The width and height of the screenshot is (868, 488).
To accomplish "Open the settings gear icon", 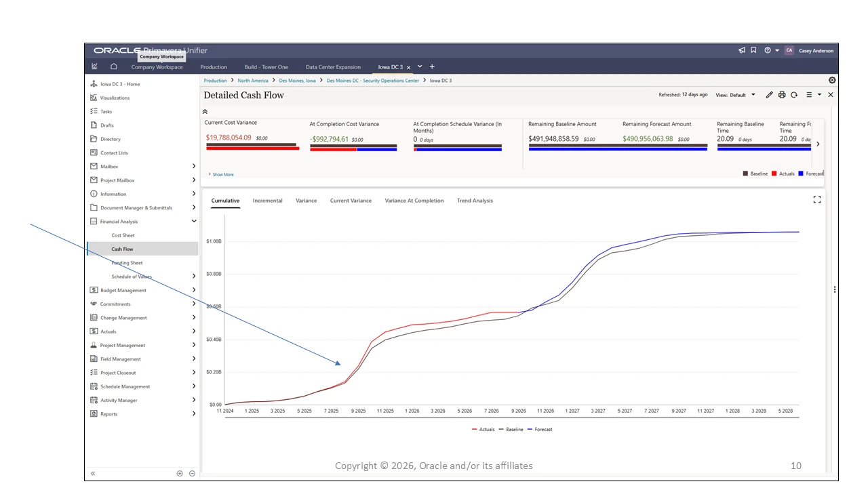I will [832, 80].
